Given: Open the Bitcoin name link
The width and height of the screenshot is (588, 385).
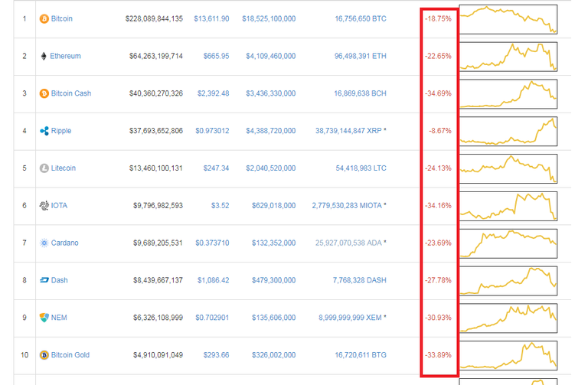Looking at the screenshot, I should click(x=62, y=18).
